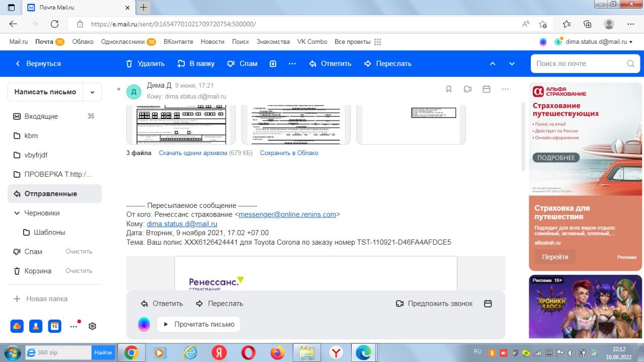Open the ПРОВЕРКА T.http folder
The width and height of the screenshot is (644, 362).
[x=54, y=174]
